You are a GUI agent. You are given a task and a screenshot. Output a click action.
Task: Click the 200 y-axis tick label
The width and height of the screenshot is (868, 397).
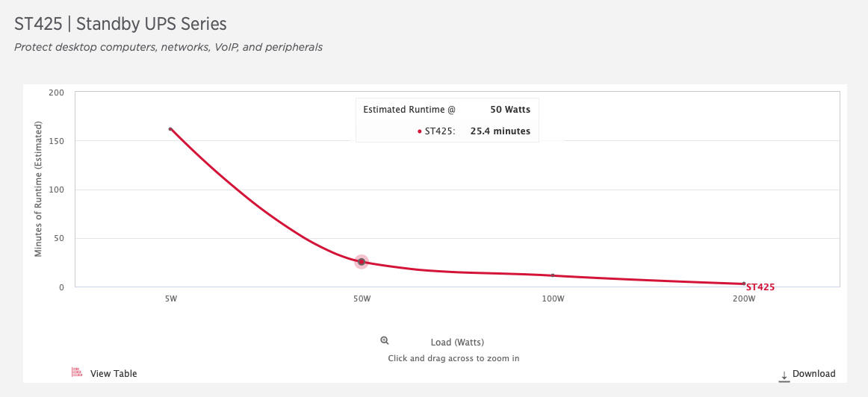click(x=57, y=93)
